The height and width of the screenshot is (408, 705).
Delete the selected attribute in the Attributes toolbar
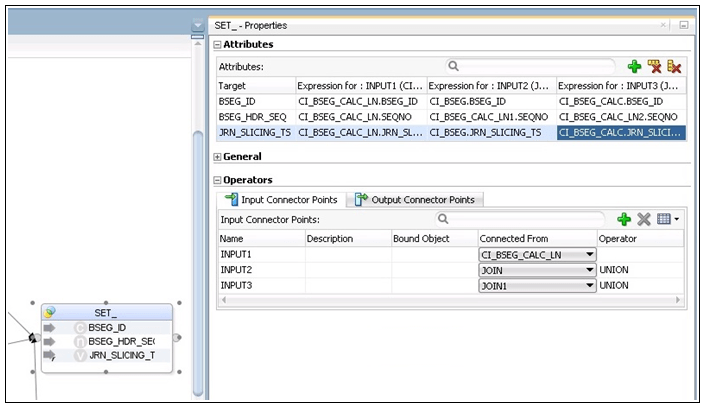click(x=654, y=67)
